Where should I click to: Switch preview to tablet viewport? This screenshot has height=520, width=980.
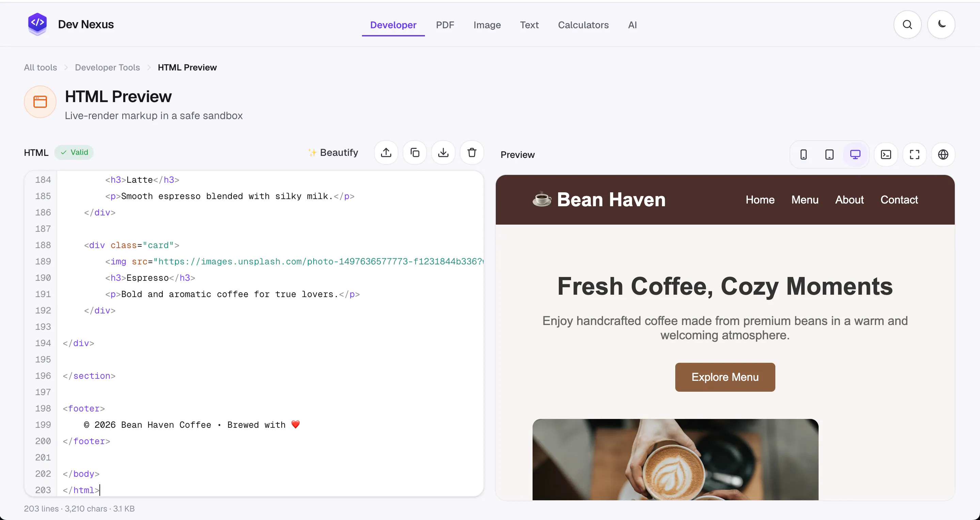(829, 155)
